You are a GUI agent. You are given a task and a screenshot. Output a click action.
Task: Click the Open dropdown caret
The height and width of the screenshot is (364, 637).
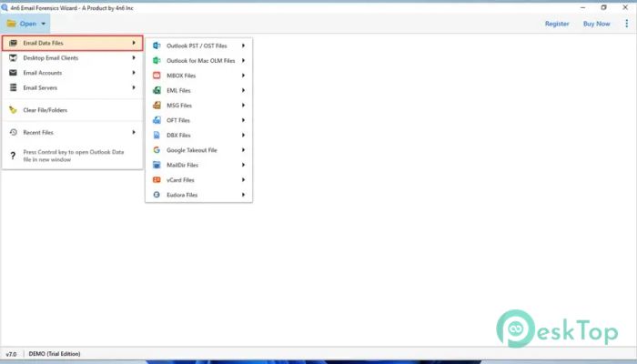point(44,24)
